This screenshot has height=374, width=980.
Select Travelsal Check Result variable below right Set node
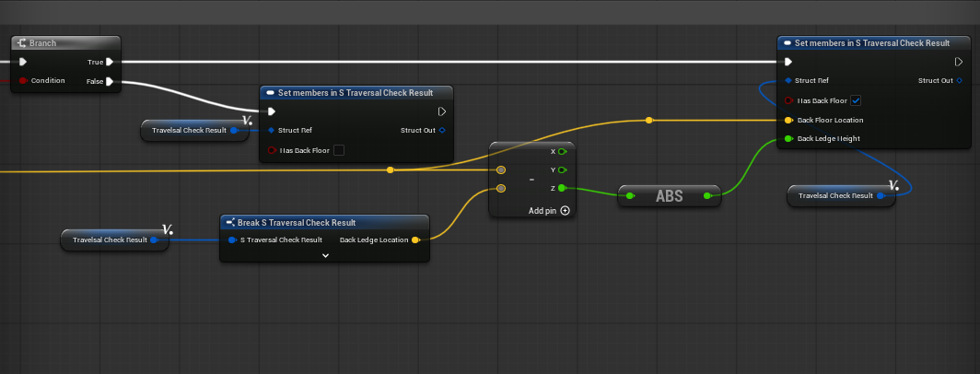tap(841, 196)
